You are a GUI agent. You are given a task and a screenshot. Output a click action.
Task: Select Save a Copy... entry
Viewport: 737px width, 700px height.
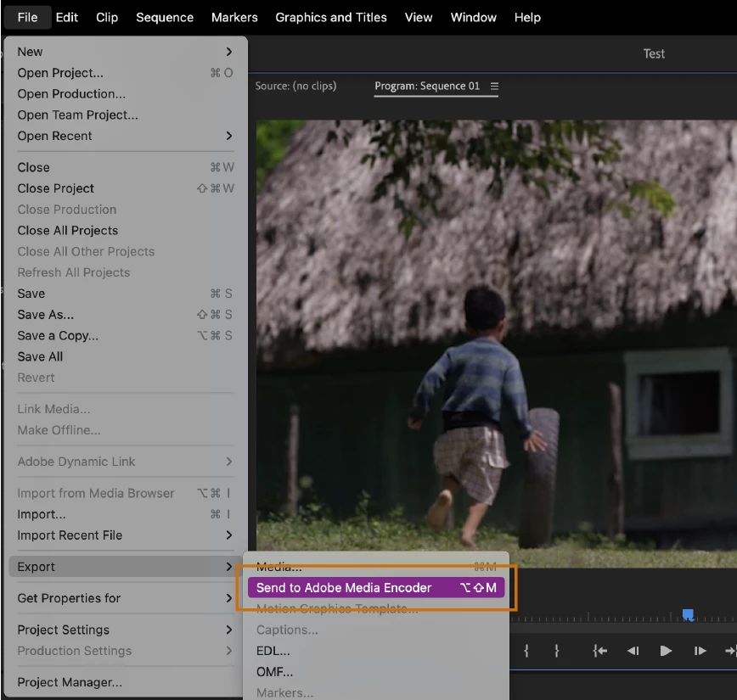[126, 335]
